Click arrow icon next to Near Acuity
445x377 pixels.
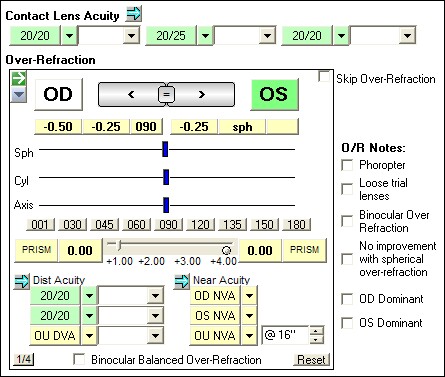[182, 282]
